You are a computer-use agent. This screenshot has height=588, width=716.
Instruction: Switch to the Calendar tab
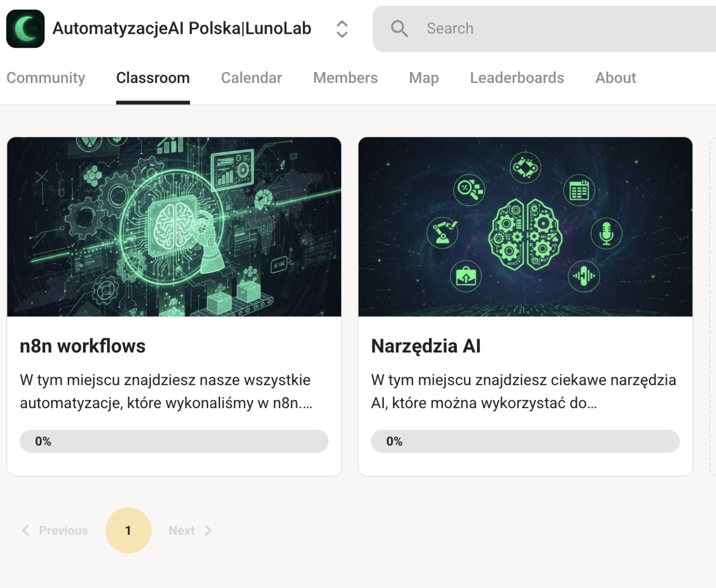(251, 78)
